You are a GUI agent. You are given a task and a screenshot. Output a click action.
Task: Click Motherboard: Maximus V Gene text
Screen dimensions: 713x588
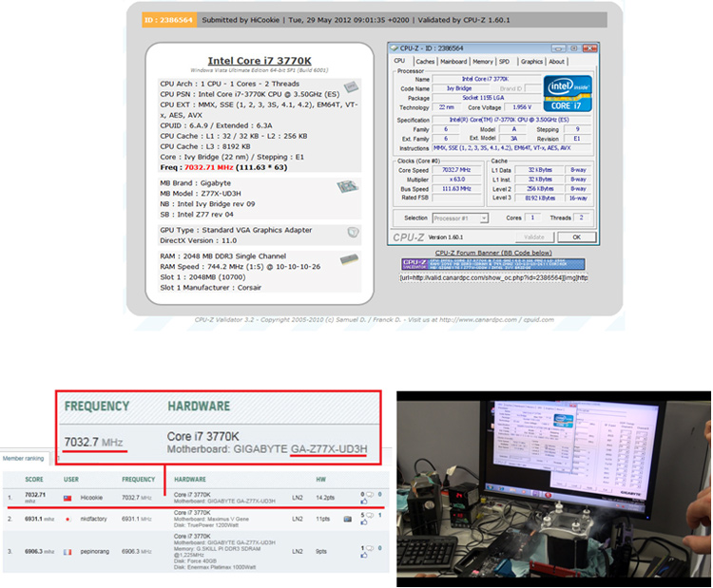point(211,519)
